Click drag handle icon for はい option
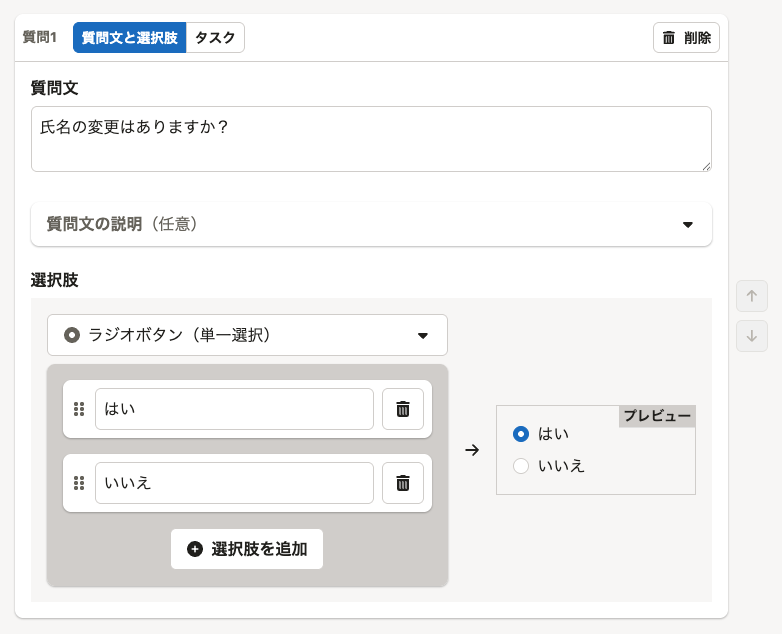The width and height of the screenshot is (782, 634). [x=79, y=409]
